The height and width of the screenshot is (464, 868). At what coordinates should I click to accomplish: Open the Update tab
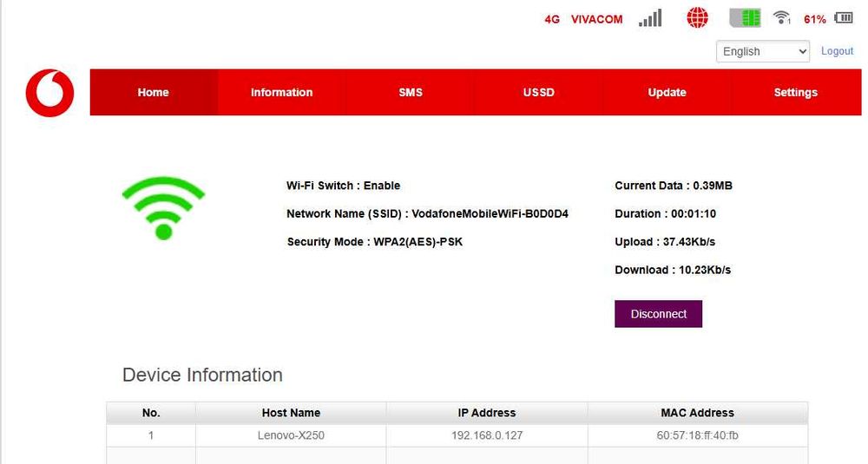pyautogui.click(x=667, y=92)
